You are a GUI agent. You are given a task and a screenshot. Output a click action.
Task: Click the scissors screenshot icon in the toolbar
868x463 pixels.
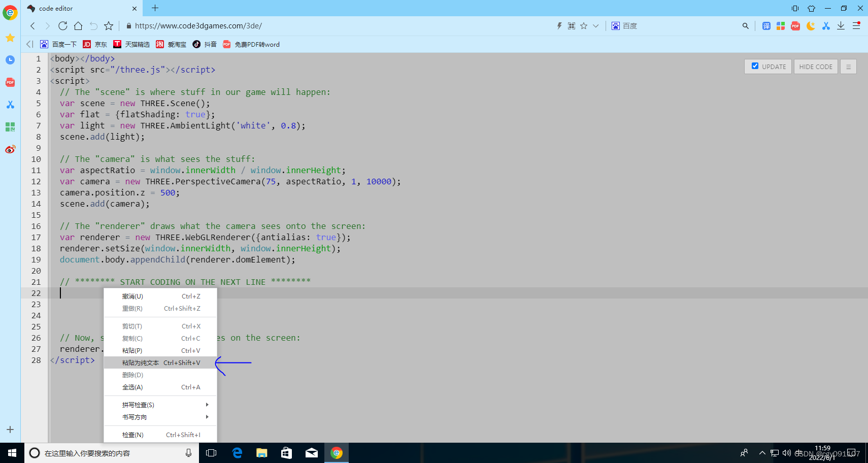826,26
